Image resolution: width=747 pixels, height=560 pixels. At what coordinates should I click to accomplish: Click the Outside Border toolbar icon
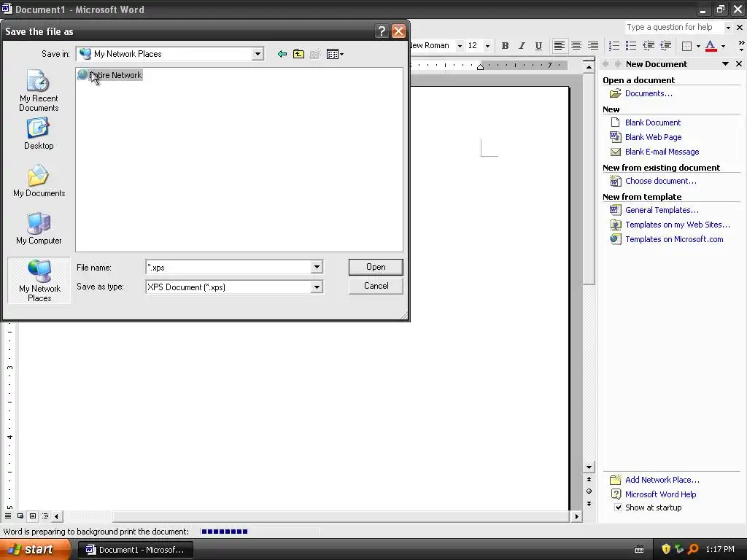coord(686,46)
